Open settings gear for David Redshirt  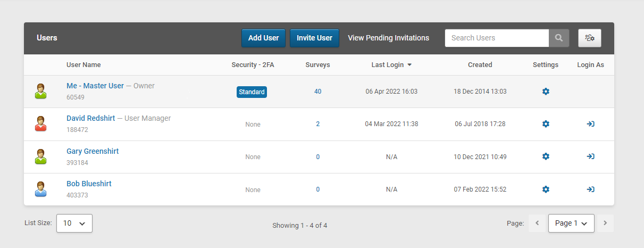tap(546, 124)
